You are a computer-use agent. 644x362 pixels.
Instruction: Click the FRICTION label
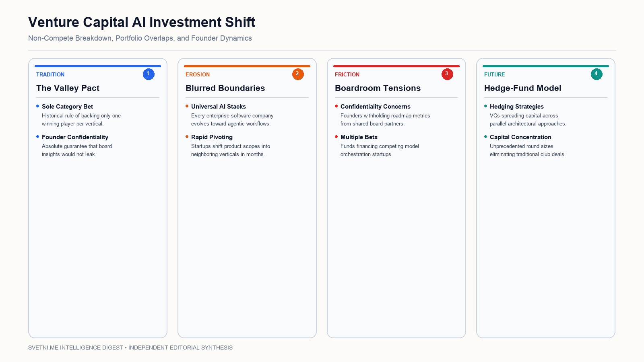pyautogui.click(x=347, y=74)
